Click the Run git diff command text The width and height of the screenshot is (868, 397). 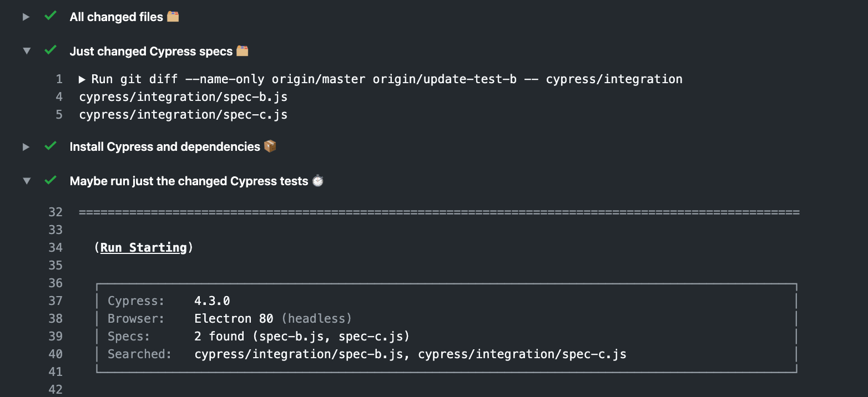click(387, 79)
